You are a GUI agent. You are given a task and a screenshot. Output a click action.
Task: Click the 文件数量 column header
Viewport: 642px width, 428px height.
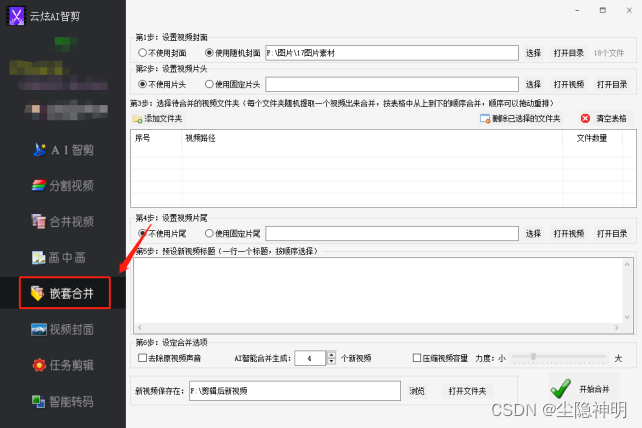click(592, 138)
